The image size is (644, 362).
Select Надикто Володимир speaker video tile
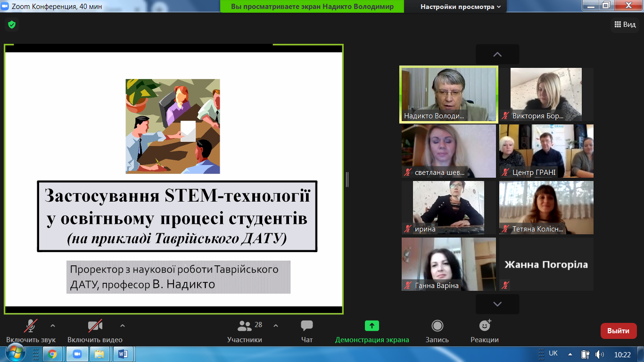[449, 94]
